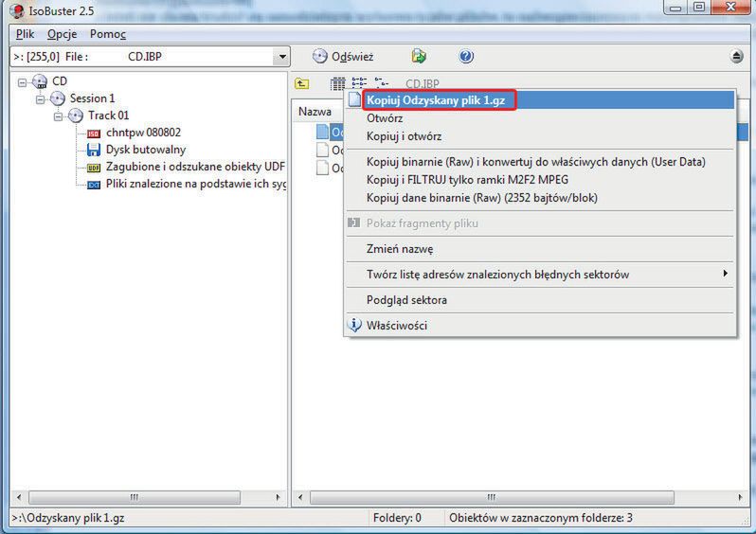The image size is (756, 534).
Task: Choose Kopiuj dane binarnie (Raw) 2352
Action: [x=539, y=198]
